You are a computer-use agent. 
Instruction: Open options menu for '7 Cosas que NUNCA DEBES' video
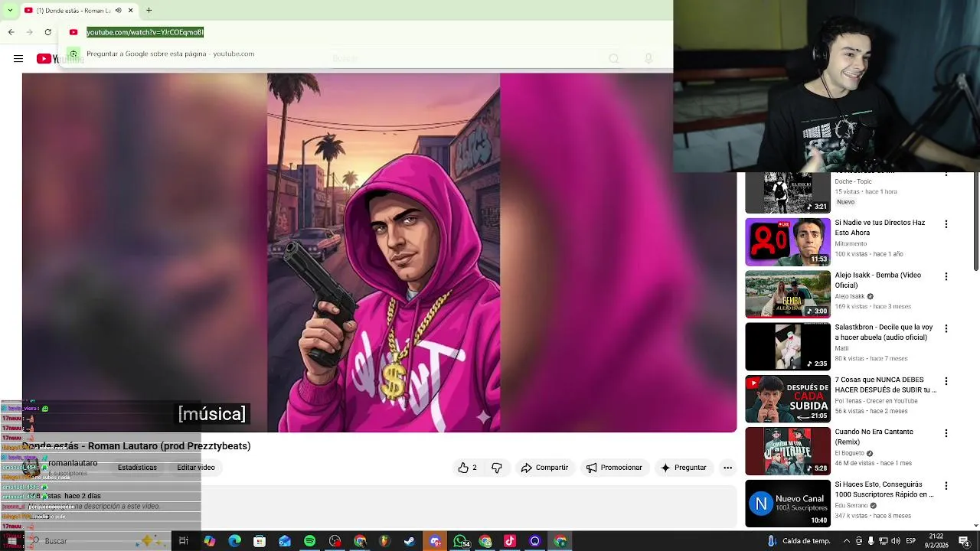[x=946, y=381]
